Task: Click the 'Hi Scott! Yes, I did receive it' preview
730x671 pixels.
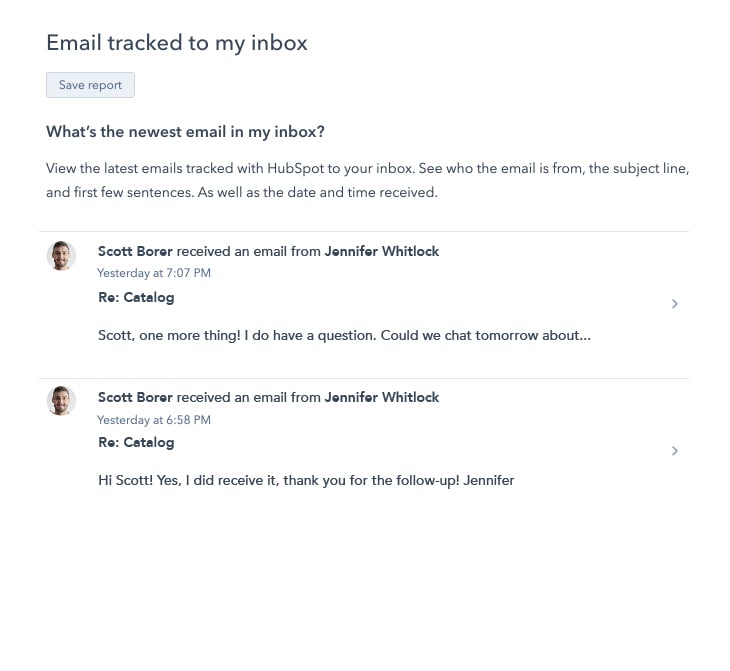Action: pyautogui.click(x=306, y=481)
